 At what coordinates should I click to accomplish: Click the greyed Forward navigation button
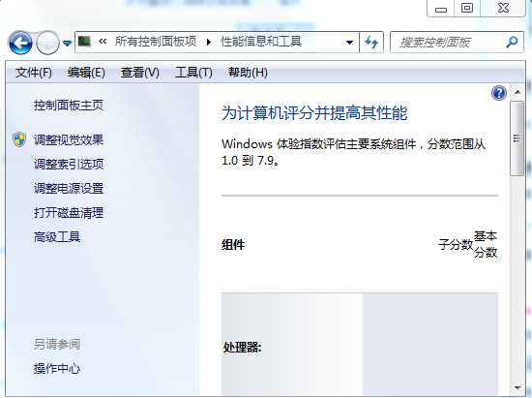[47, 43]
